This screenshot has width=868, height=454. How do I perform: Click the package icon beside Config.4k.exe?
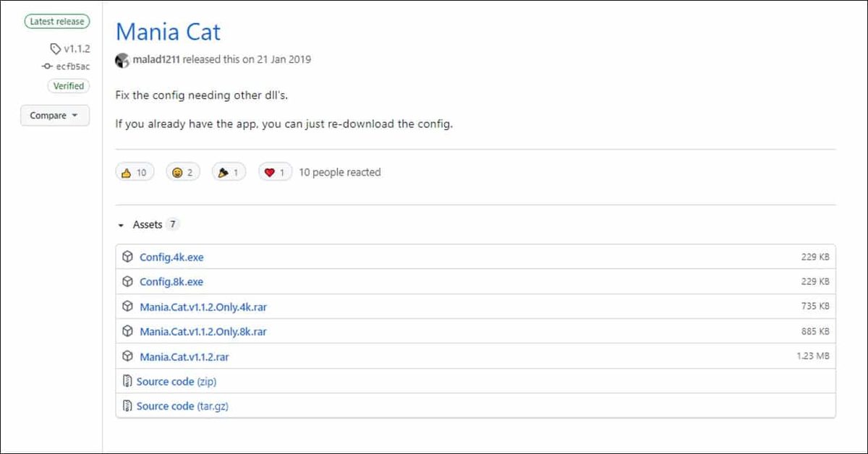pyautogui.click(x=127, y=257)
